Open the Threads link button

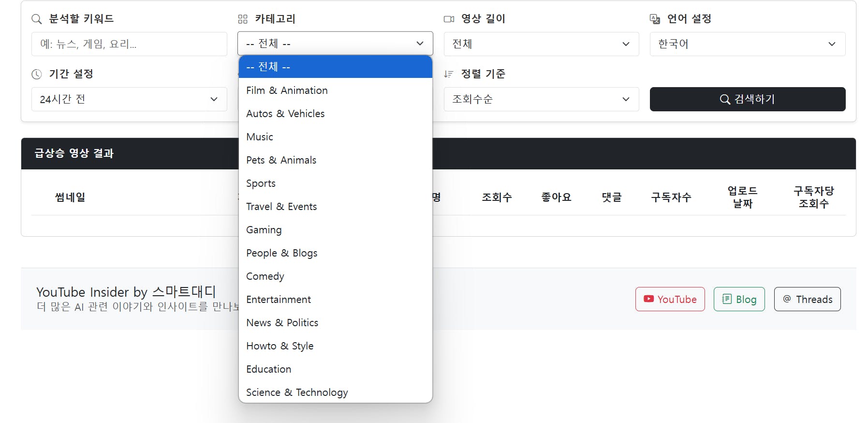point(808,299)
